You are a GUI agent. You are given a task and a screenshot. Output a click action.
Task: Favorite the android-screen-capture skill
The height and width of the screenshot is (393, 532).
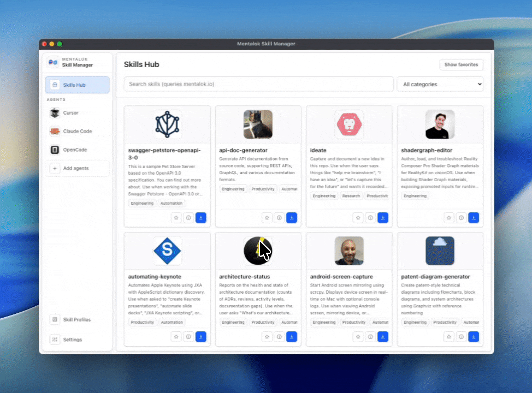pyautogui.click(x=358, y=337)
